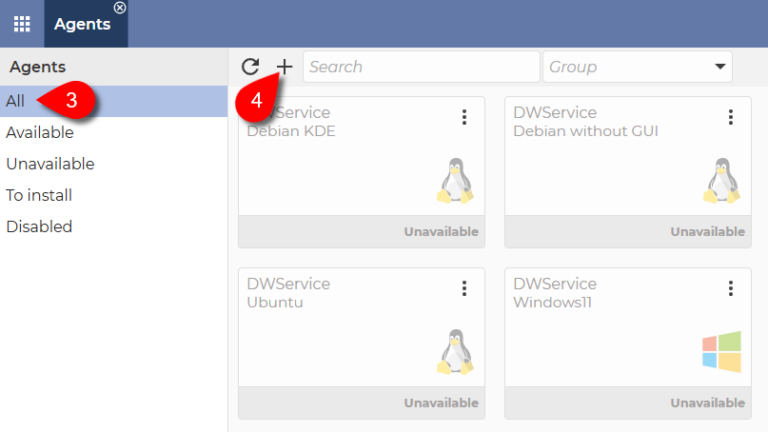Viewport: 768px width, 432px height.
Task: Show agents To install
Action: pos(39,195)
